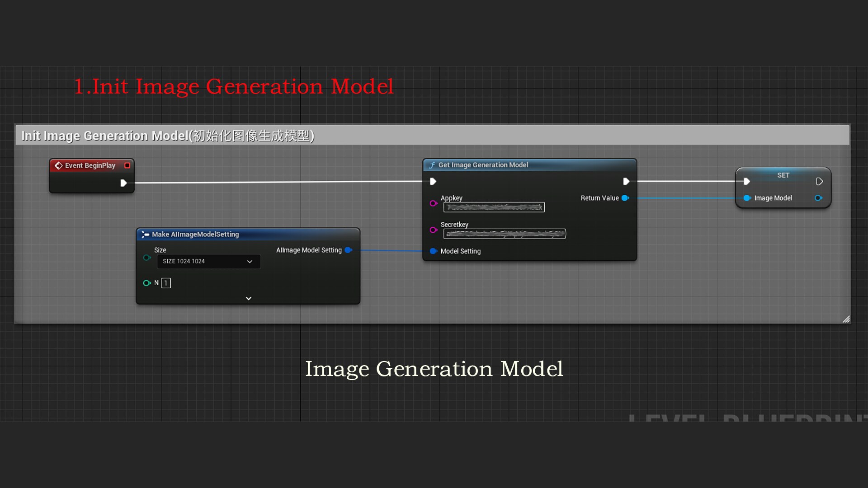Click the exec output arrow on the SET node
The height and width of the screenshot is (488, 868).
820,182
